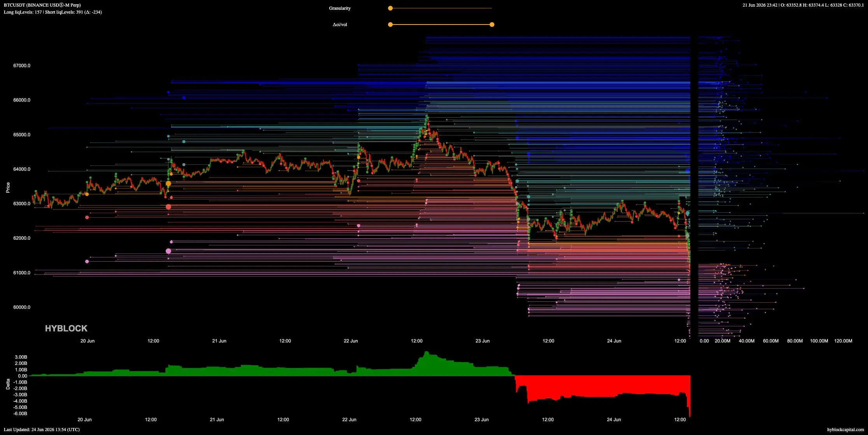Click the BTCUSDT (BINANCE USDⓈ-M Perp) title

[x=42, y=5]
